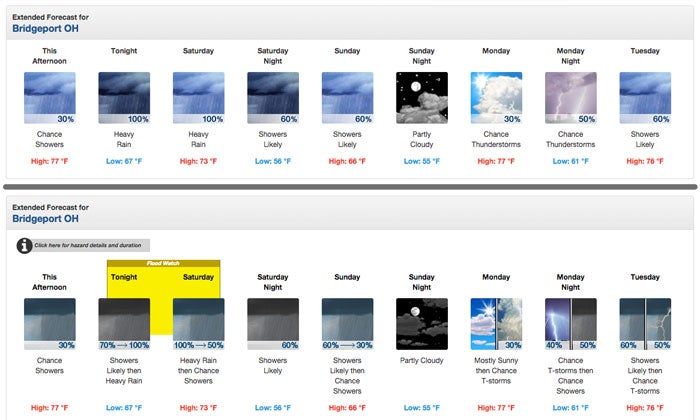This screenshot has width=700, height=420.
Task: Select the Monday chance thunderstorms icon in upper forecast
Action: coord(496,98)
